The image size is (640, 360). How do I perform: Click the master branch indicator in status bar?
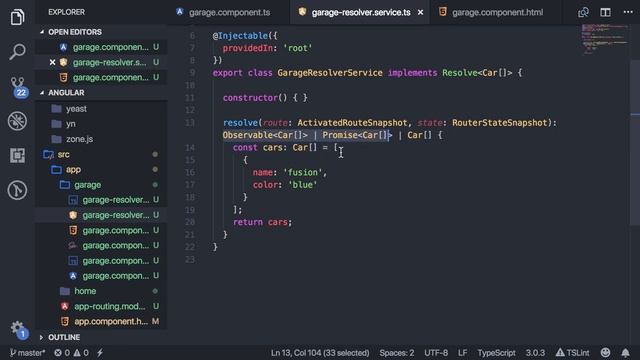click(27, 353)
